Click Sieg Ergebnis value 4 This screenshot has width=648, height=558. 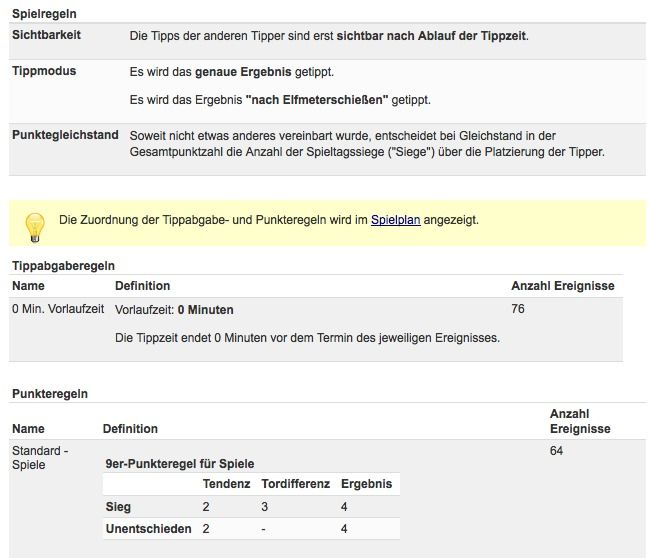[x=344, y=507]
